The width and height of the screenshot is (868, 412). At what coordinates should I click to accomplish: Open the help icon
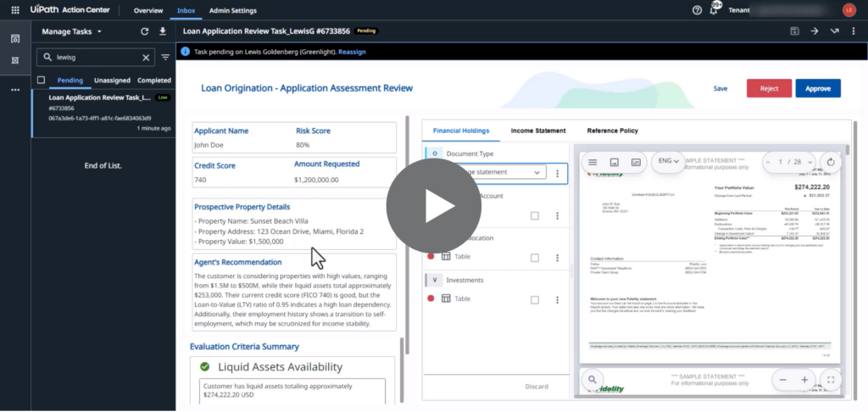tap(697, 10)
